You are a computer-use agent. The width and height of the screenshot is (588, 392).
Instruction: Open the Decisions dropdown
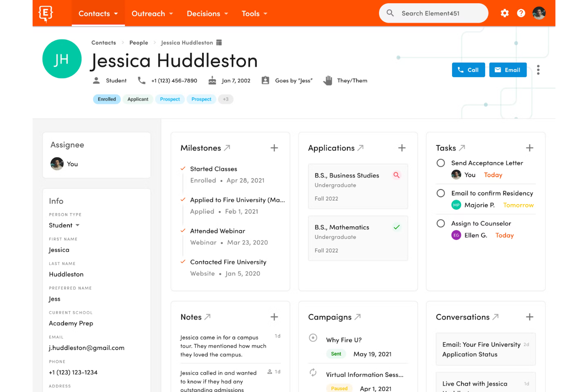207,13
